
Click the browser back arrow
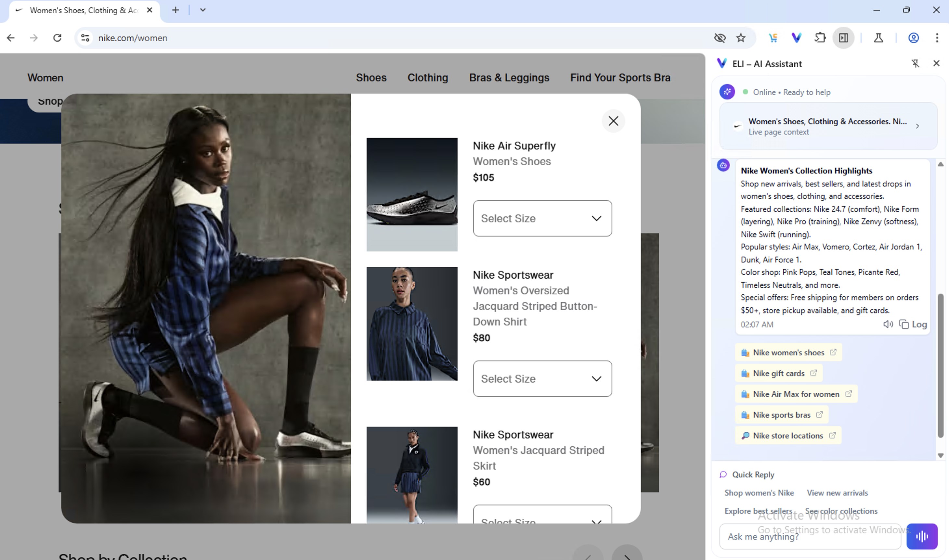(11, 38)
